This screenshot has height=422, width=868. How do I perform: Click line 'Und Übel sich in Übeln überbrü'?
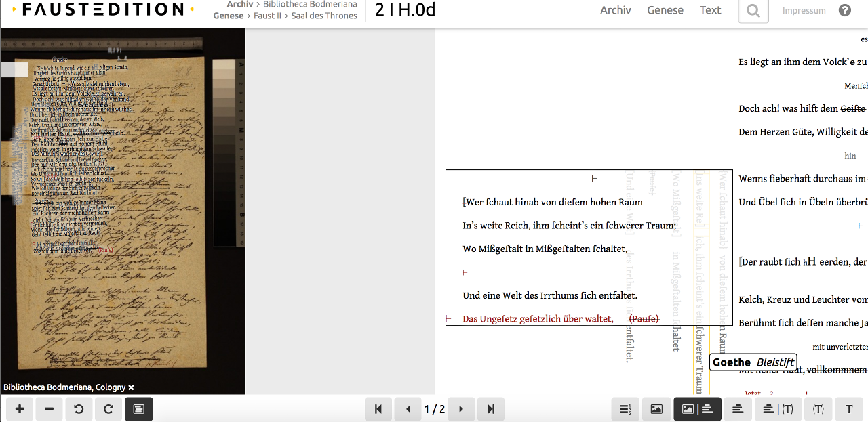tap(803, 202)
